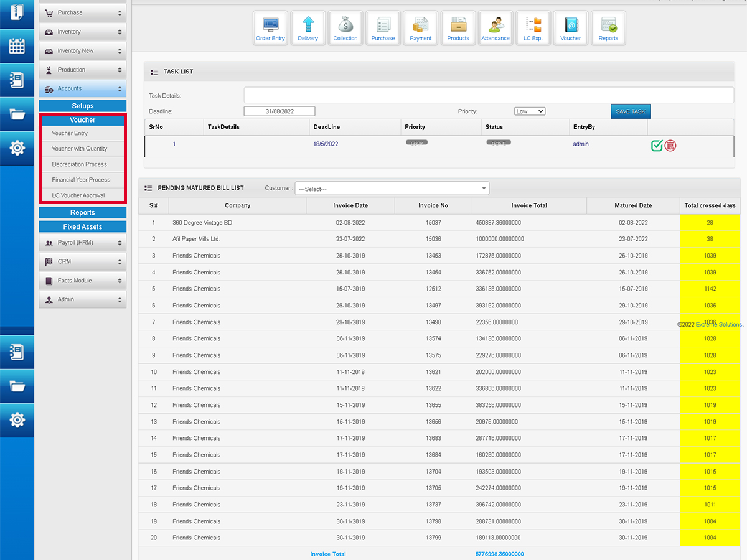Mark task 1 done with green checkmark
Viewport: 747px width, 560px height.
point(657,146)
